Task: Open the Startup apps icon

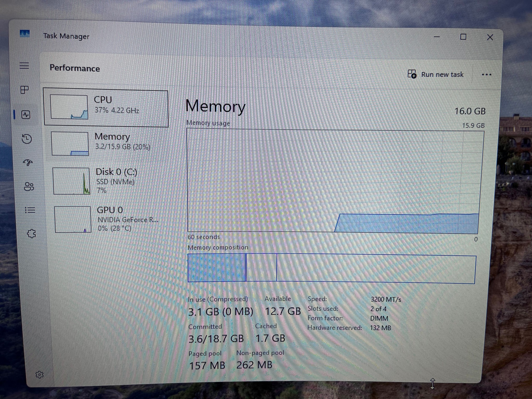Action: click(x=28, y=163)
